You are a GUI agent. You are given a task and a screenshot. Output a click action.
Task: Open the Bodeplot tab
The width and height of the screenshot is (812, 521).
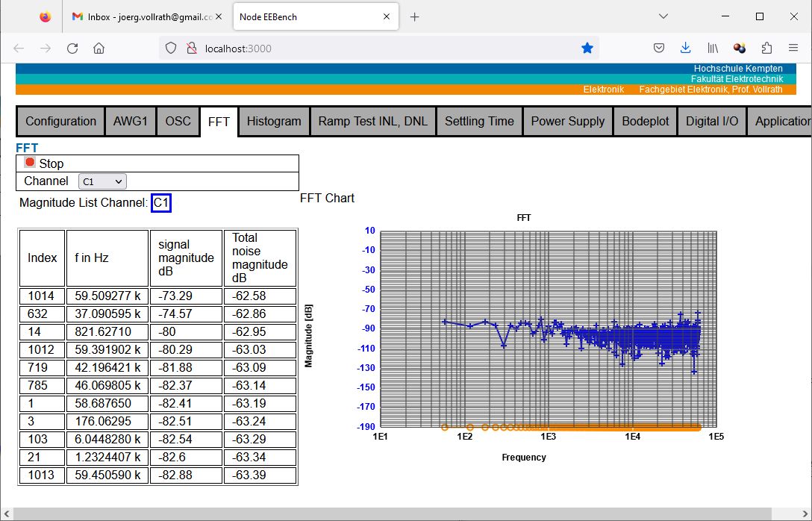tap(645, 122)
